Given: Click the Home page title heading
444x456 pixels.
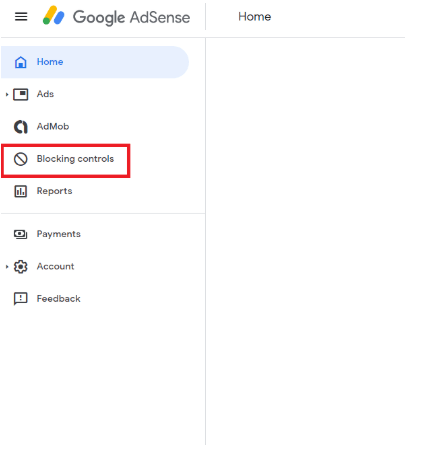Looking at the screenshot, I should pos(254,17).
